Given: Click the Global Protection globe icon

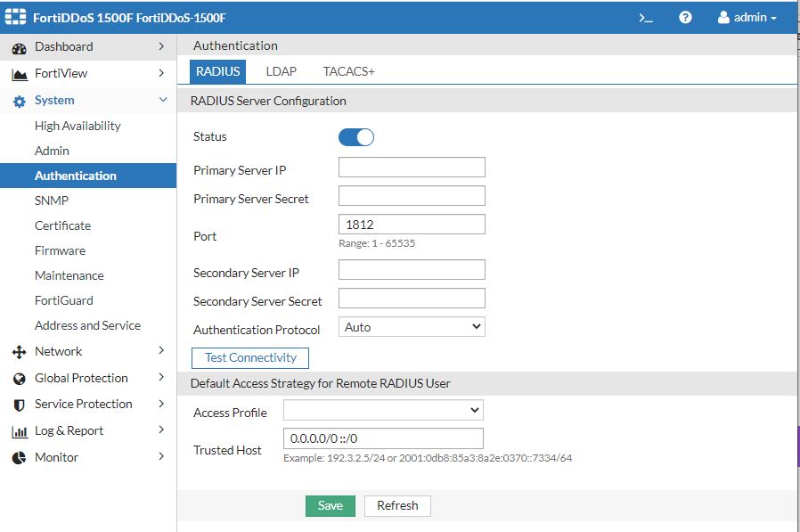Looking at the screenshot, I should click(19, 379).
